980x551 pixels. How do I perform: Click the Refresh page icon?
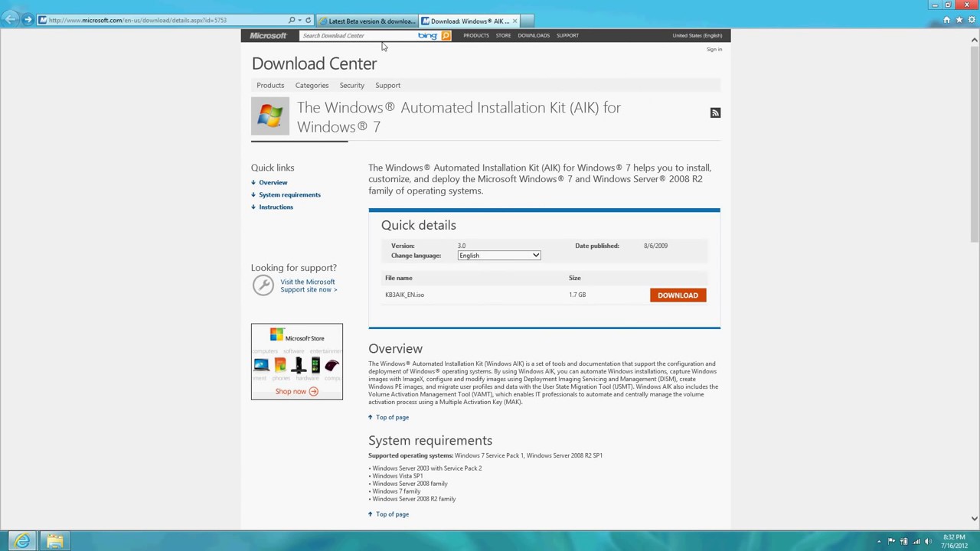pos(308,21)
